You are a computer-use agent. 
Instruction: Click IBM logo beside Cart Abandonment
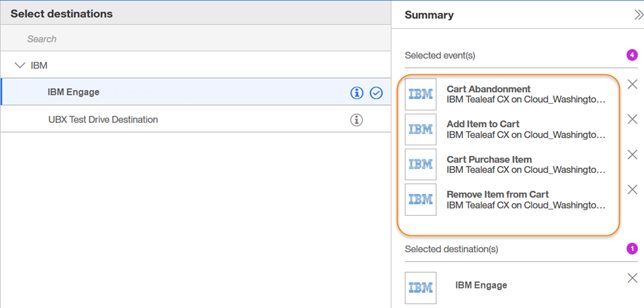pos(421,94)
